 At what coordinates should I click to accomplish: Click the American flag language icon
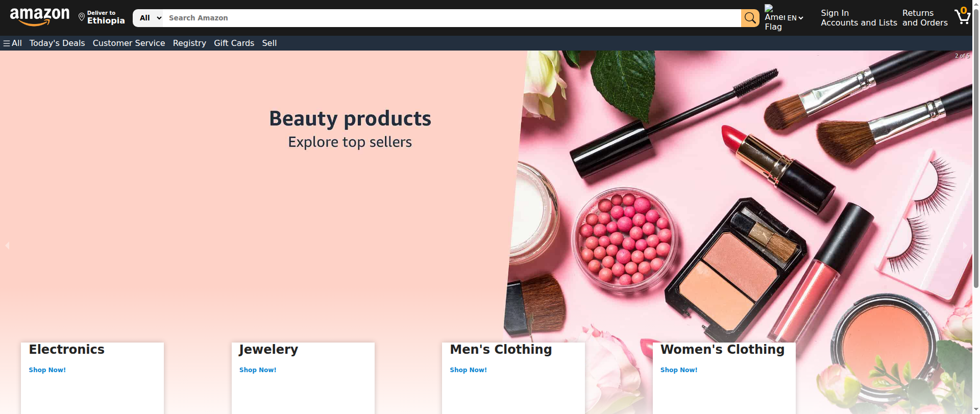(774, 17)
